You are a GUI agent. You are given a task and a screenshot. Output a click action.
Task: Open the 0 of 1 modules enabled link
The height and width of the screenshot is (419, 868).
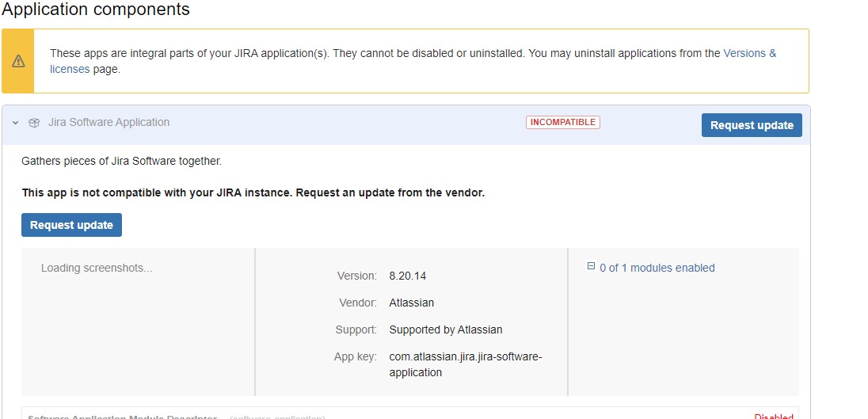(657, 268)
